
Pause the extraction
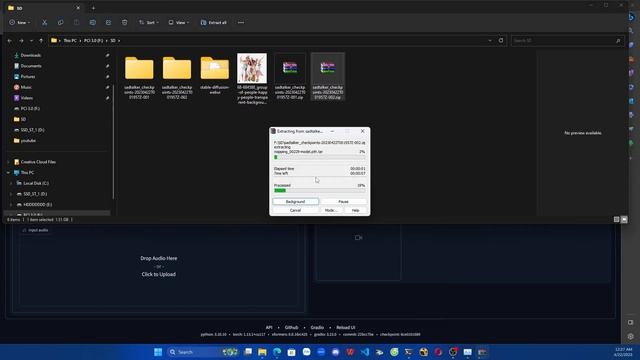coord(343,202)
